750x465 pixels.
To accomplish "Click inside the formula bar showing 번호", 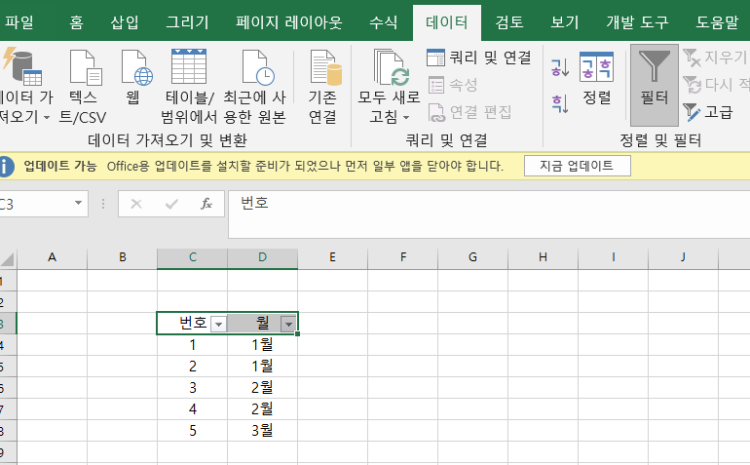I will [x=489, y=214].
